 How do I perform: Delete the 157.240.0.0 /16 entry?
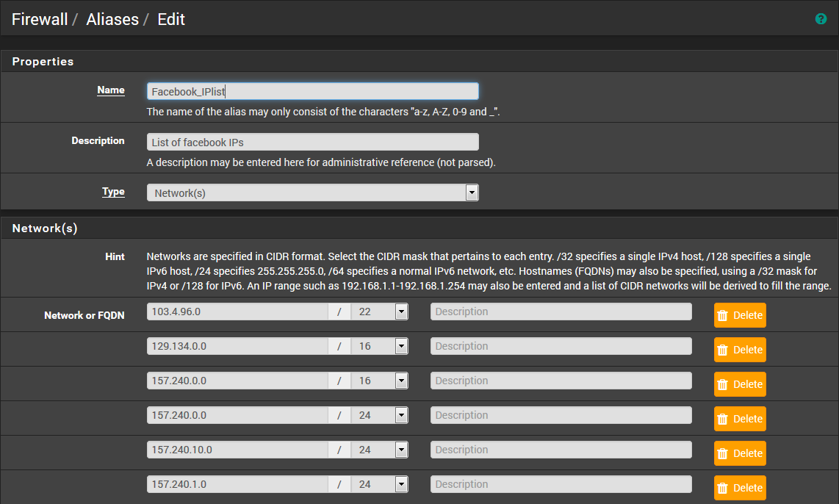[740, 384]
